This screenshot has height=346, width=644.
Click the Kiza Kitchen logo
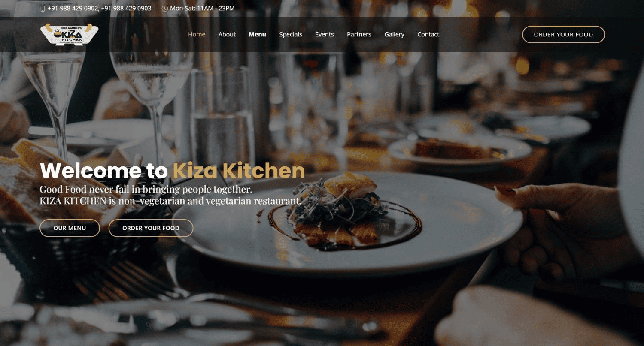tap(69, 35)
